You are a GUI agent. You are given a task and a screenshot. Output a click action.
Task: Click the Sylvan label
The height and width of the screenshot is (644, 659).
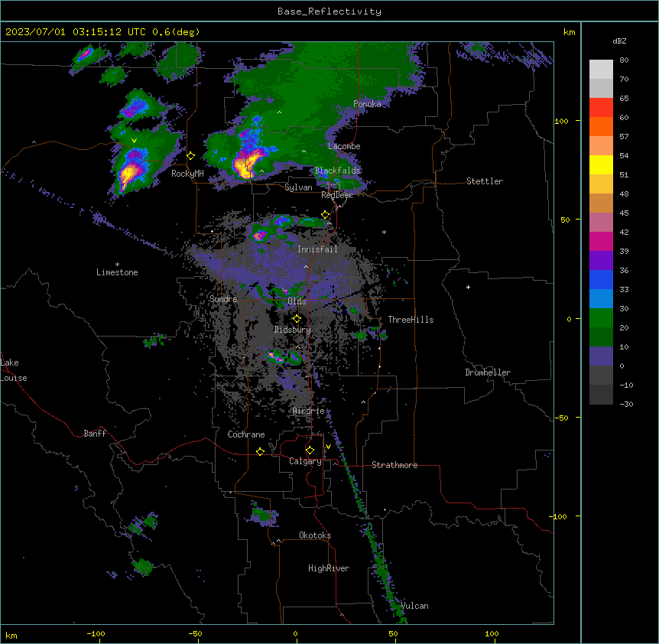pyautogui.click(x=298, y=187)
